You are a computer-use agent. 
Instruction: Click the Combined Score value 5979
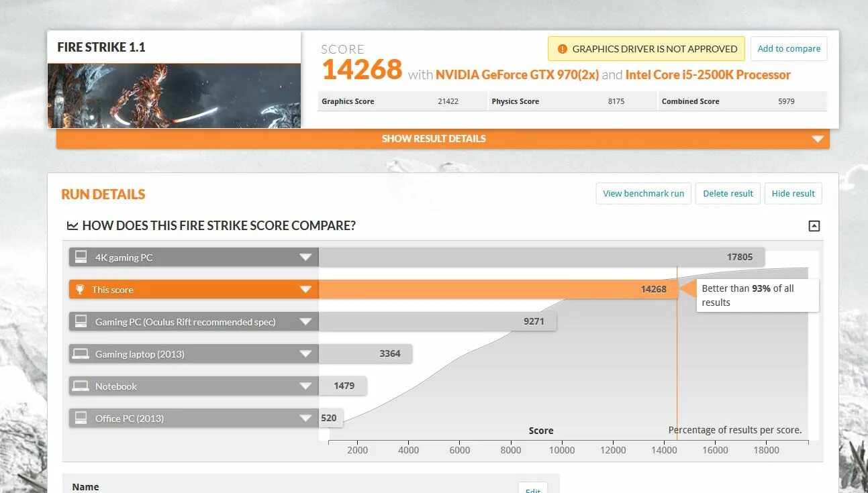tap(786, 101)
